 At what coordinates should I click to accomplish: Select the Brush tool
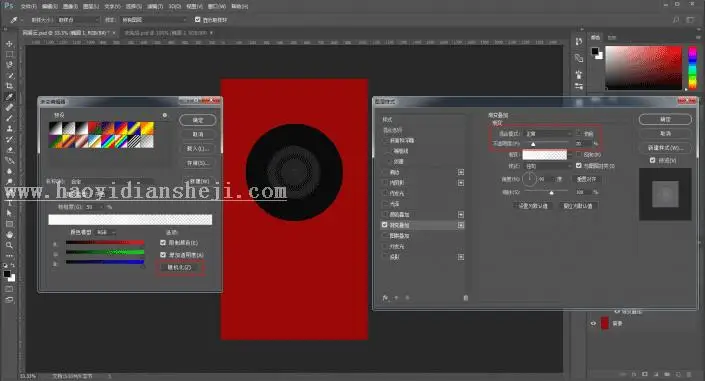[x=9, y=118]
